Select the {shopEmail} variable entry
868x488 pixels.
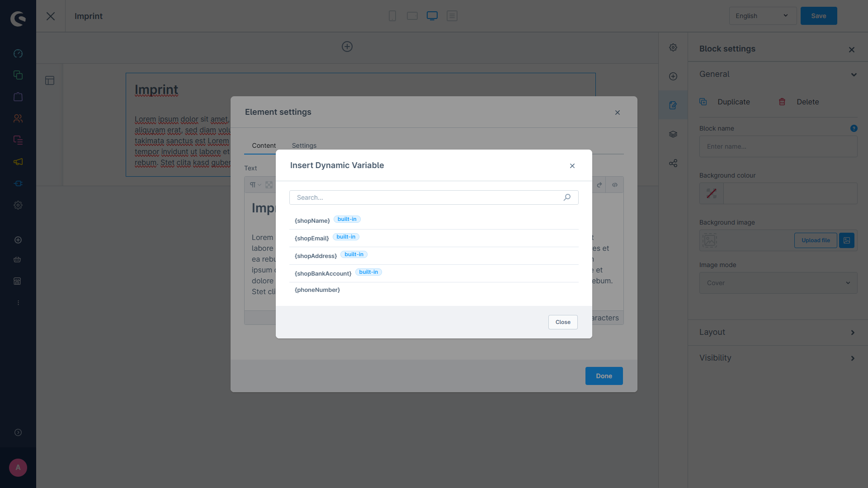pyautogui.click(x=312, y=238)
